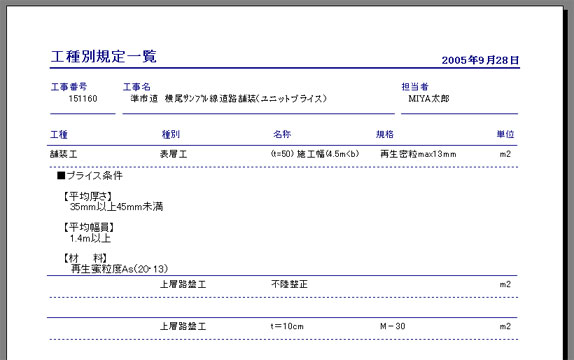Viewport: 574px width, 360px height.
Task: Click the 【平均厚さ】 label
Action: pyautogui.click(x=87, y=197)
